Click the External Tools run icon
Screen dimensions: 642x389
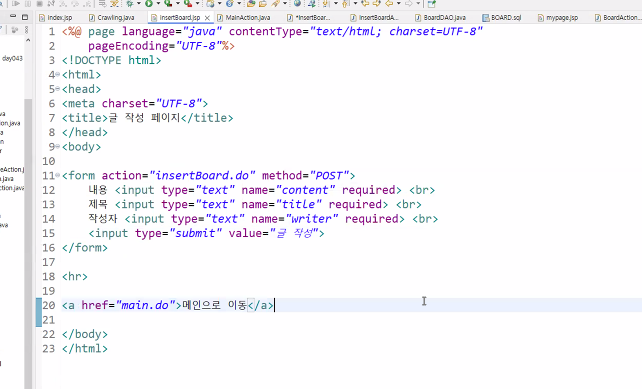188,4
